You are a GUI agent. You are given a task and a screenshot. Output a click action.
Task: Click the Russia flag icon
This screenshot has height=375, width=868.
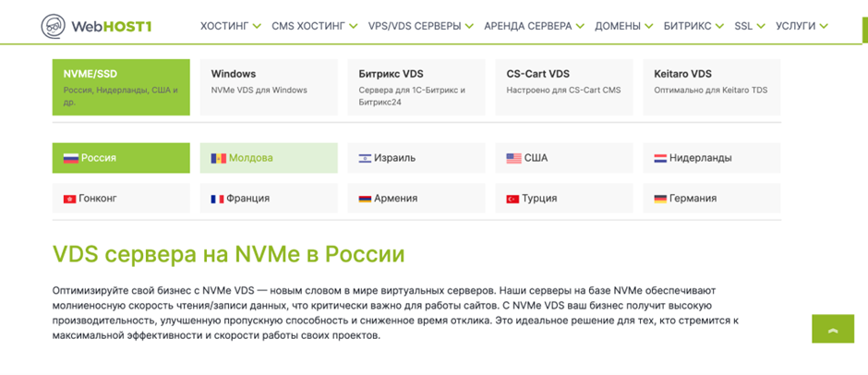click(71, 159)
